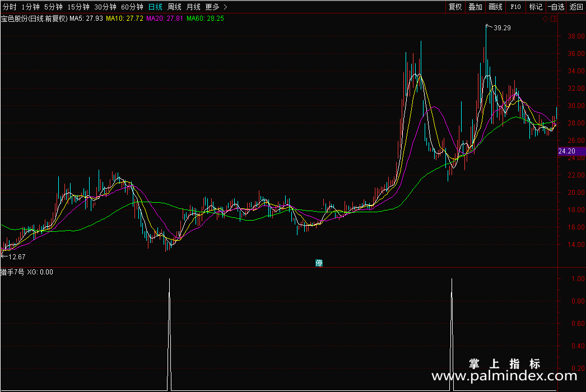Click the 停 suspension marker on chart
Image resolution: width=586 pixels, height=392 pixels.
pos(319,263)
